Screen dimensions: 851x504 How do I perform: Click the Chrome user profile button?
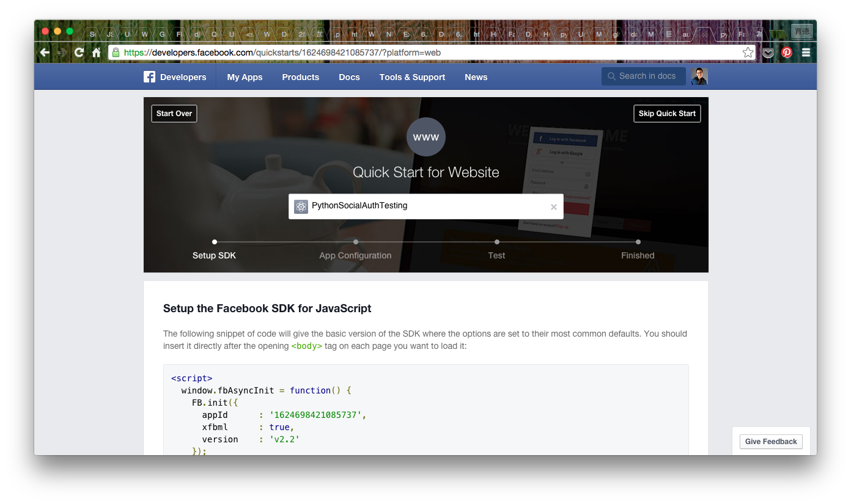[801, 31]
